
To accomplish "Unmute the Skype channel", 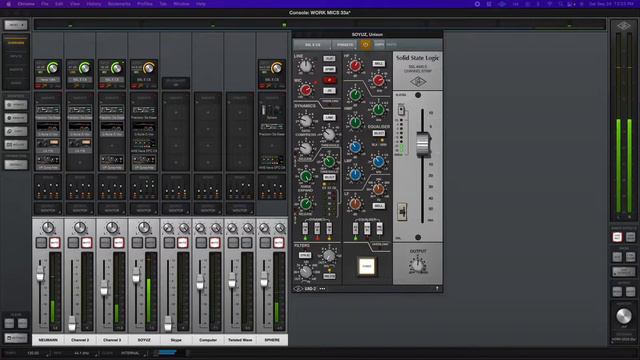I will pos(182,243).
